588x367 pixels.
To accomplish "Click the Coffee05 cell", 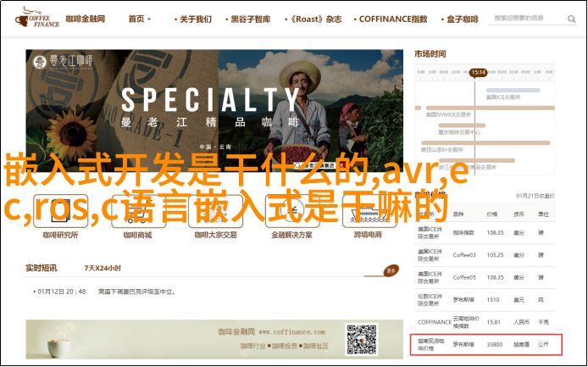I will click(464, 278).
